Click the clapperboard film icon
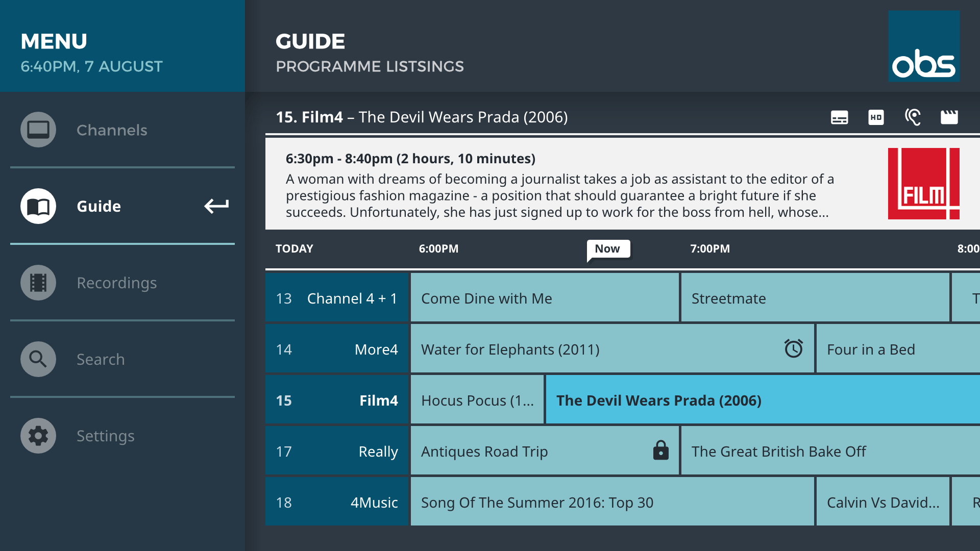The image size is (980, 551). pyautogui.click(x=949, y=117)
